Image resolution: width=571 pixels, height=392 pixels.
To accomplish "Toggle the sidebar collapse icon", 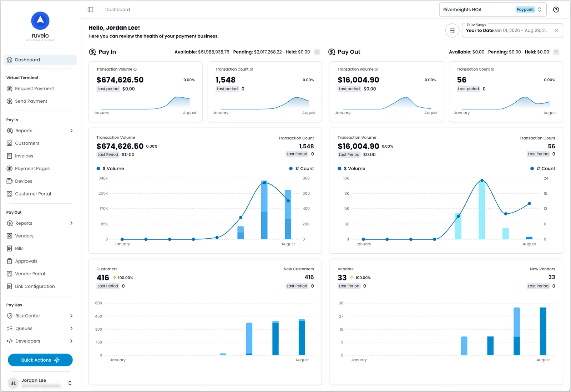I will 90,10.
